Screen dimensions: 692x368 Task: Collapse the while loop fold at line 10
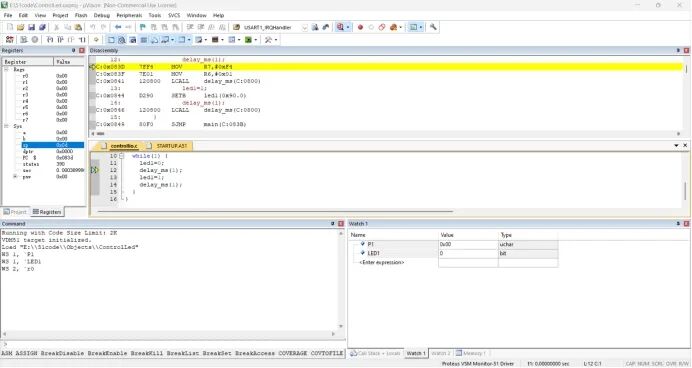(121, 156)
